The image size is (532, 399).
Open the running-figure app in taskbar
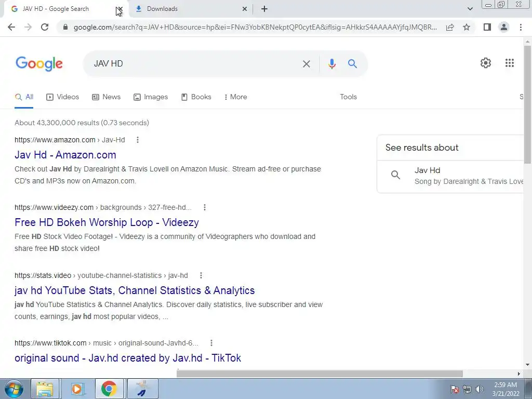click(142, 389)
